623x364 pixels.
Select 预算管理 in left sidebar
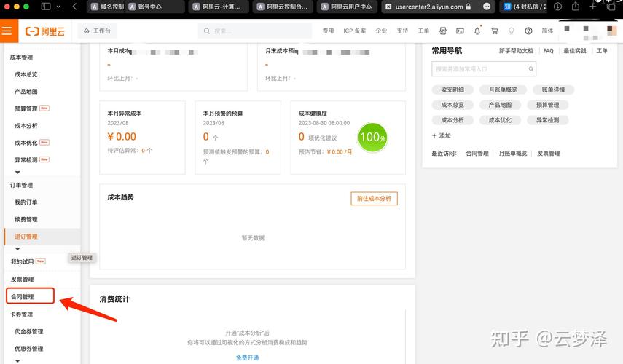(26, 108)
